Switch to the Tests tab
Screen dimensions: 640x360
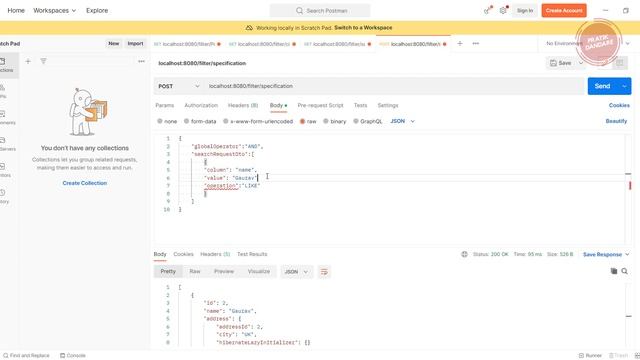click(360, 105)
